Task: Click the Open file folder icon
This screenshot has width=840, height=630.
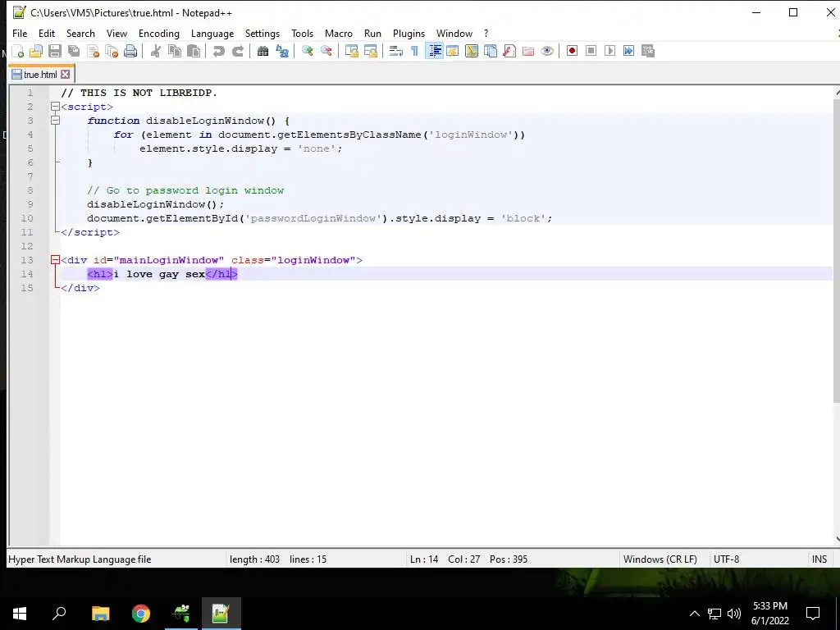Action: 36,51
